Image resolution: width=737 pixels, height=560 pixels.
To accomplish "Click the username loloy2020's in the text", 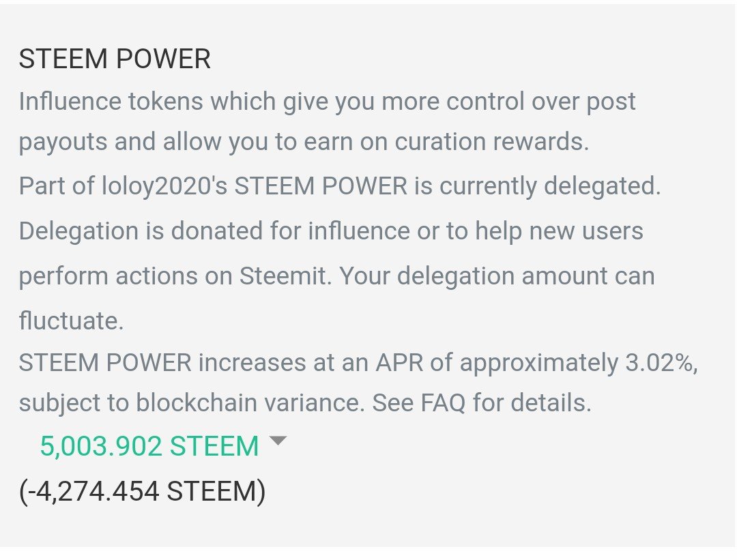I will (164, 186).
